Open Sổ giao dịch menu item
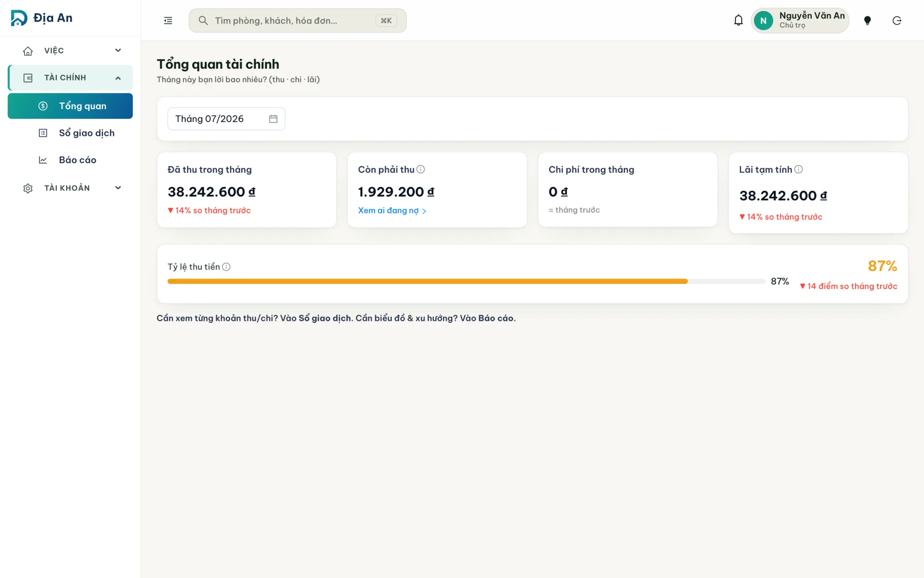Viewport: 924px width, 578px height. pyautogui.click(x=70, y=133)
